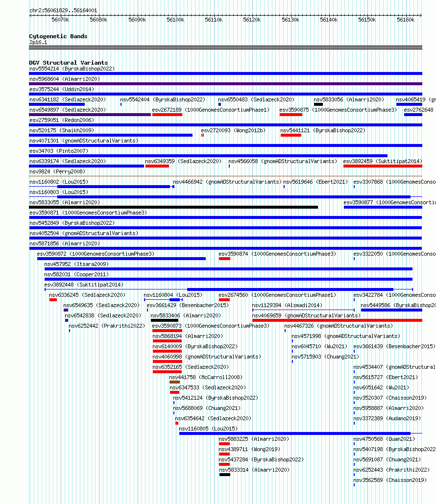Open variant nsv3562589 (Chaisson2019)
436x504 pixels.
[x=390, y=480]
